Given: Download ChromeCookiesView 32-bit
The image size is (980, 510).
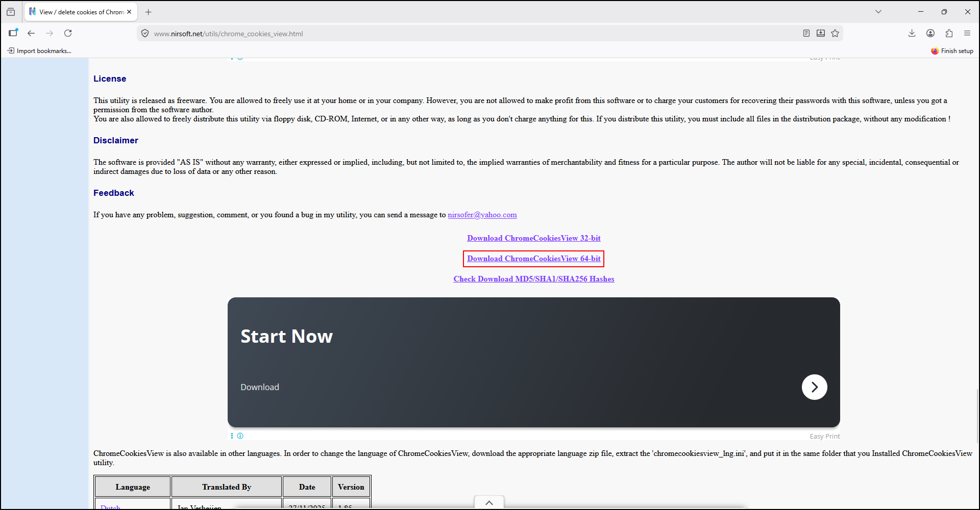Looking at the screenshot, I should pos(534,238).
